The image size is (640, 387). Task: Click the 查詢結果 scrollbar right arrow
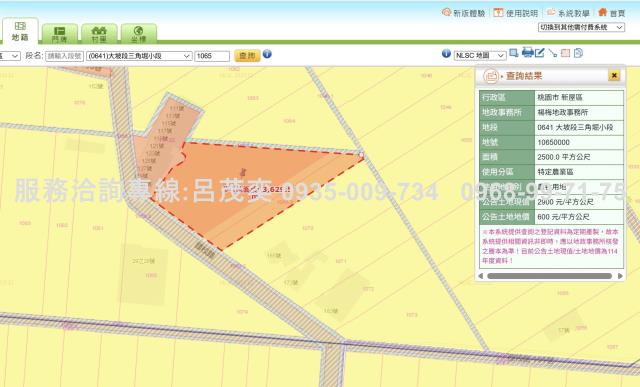pyautogui.click(x=620, y=276)
